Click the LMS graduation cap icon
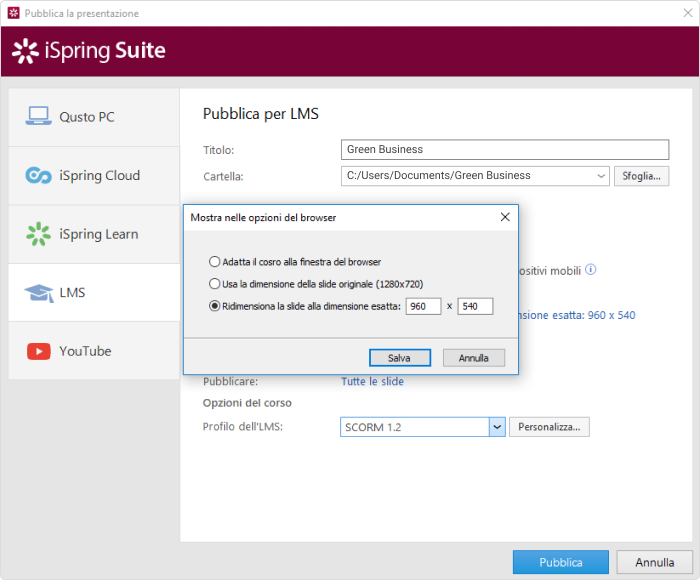Image resolution: width=700 pixels, height=580 pixels. tap(39, 293)
